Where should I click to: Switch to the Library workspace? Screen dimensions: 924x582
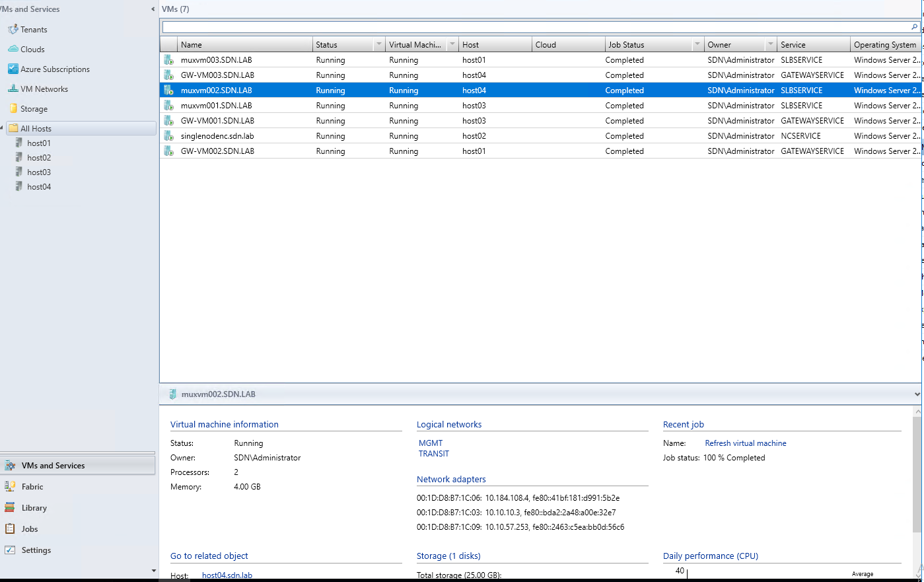[78, 507]
